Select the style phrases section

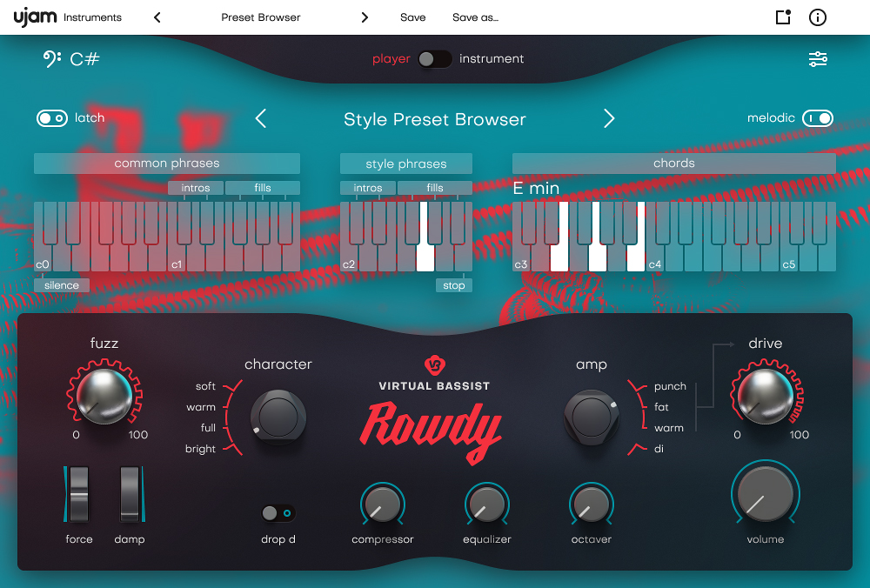(x=405, y=163)
